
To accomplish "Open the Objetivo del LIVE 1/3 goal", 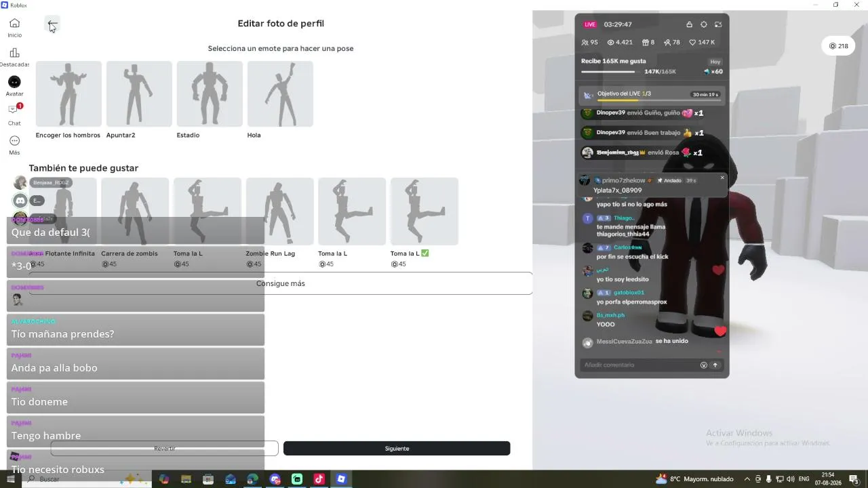I will point(652,95).
